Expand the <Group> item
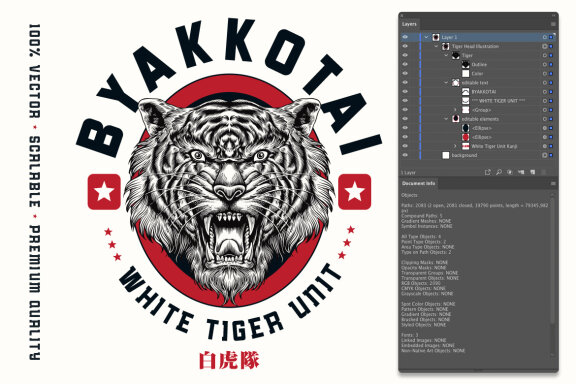The width and height of the screenshot is (576, 384). pos(456,110)
